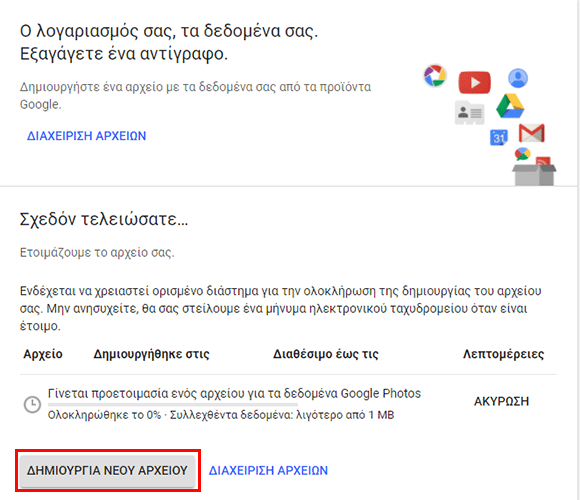Image resolution: width=580 pixels, height=500 pixels.
Task: Click the Google Calendar 31 icon
Action: 499,138
